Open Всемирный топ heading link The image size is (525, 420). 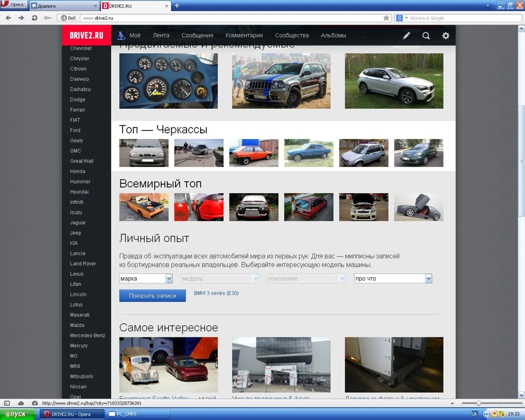[160, 184]
